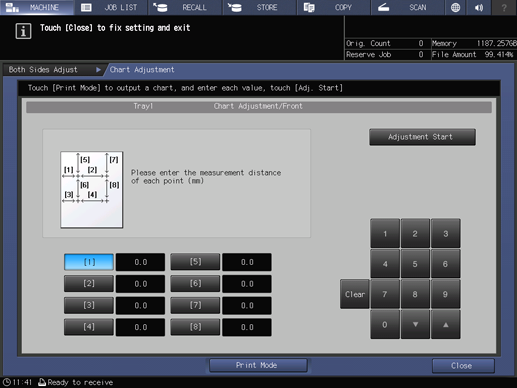
Task: Tap the keypad digit 7
Action: click(385, 294)
